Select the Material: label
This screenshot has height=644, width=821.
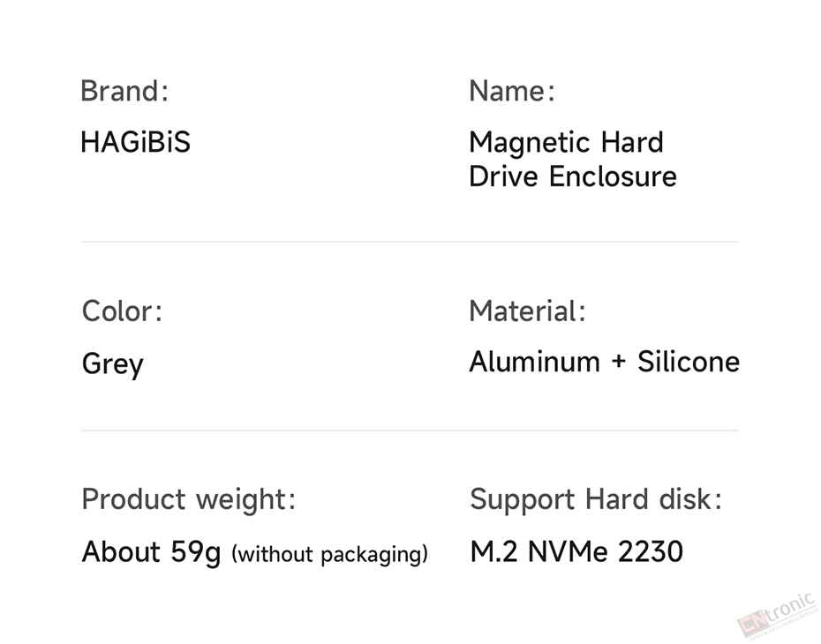click(x=527, y=311)
